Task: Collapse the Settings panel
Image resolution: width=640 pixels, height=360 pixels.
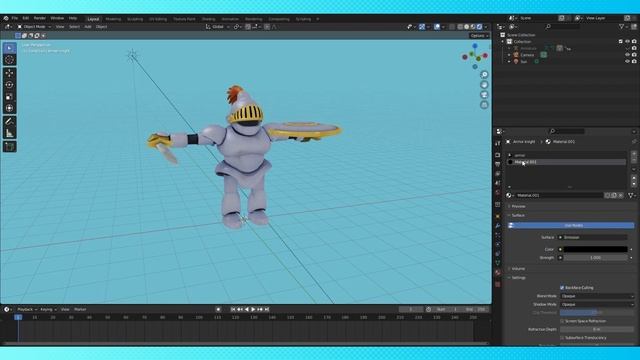Action: [x=518, y=278]
